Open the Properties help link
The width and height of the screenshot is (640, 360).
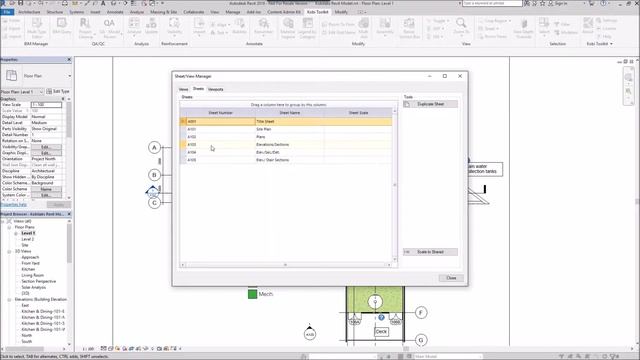[x=13, y=204]
